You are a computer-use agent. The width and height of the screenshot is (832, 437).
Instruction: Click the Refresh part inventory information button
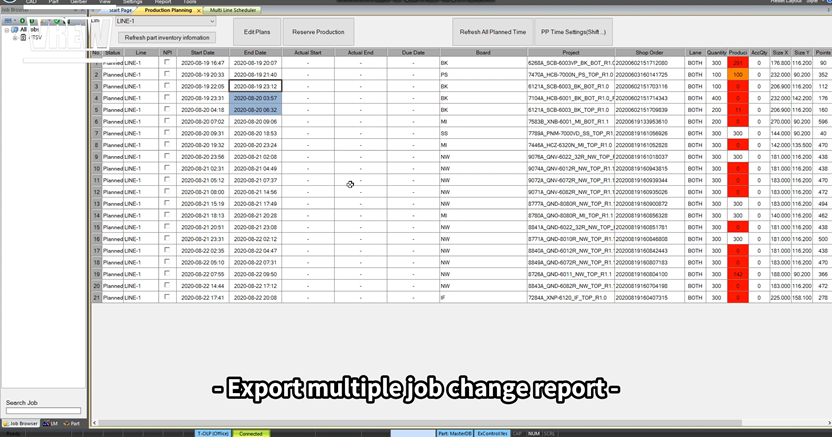point(167,38)
